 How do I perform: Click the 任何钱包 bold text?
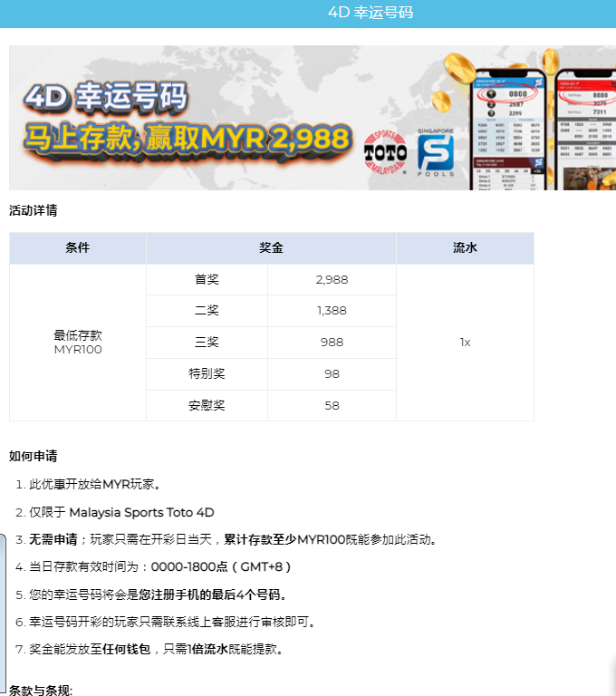coord(127,649)
